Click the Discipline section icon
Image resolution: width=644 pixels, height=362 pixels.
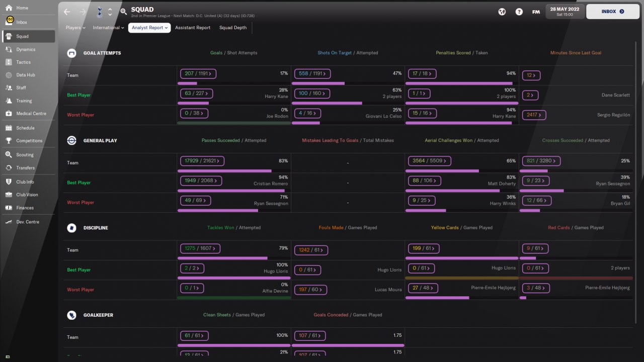[x=72, y=228]
